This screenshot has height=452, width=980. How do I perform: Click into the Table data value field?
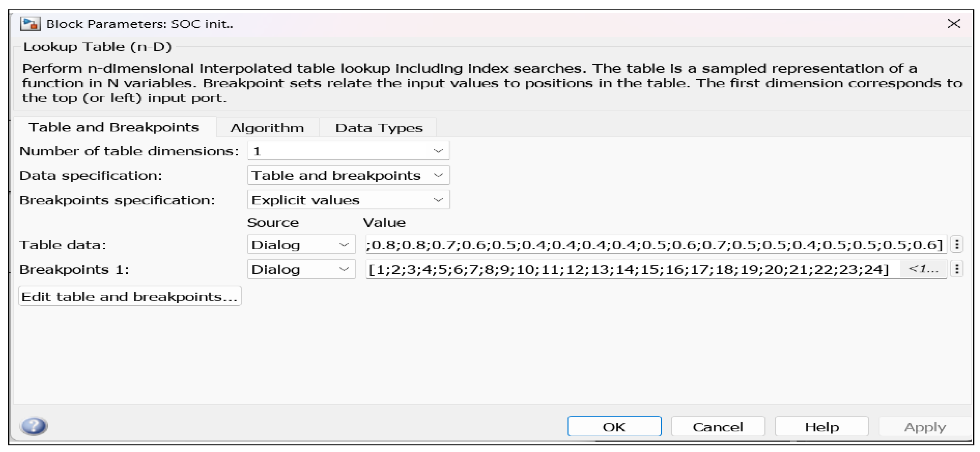click(654, 244)
